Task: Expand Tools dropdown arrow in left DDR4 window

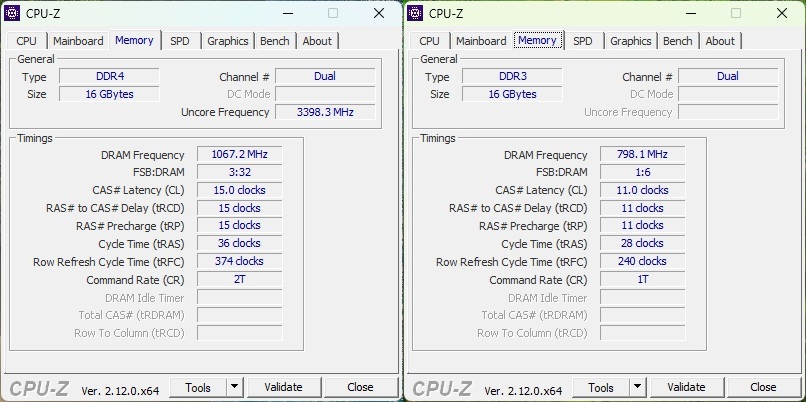Action: (234, 387)
